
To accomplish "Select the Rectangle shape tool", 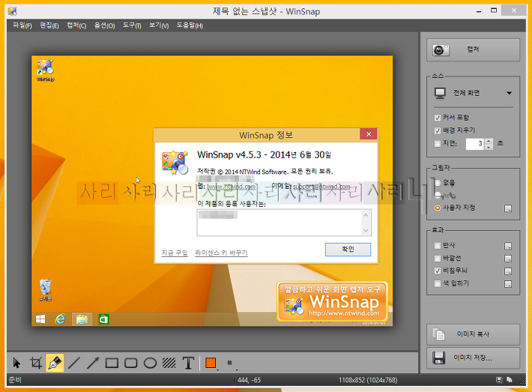I will pos(112,363).
